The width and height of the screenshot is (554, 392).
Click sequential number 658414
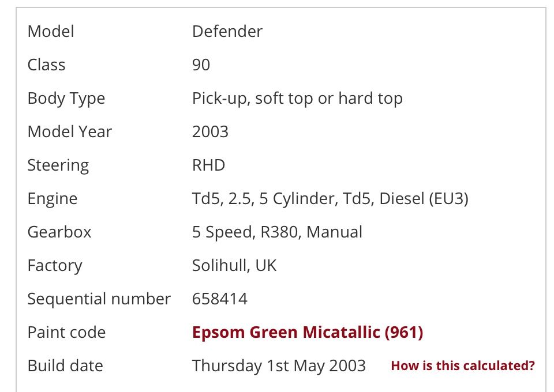(220, 299)
